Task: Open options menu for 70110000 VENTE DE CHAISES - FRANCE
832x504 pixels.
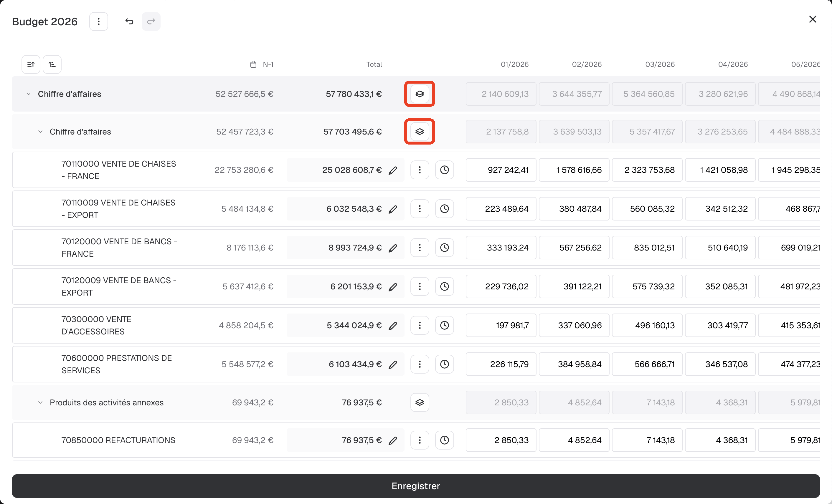Action: point(420,170)
